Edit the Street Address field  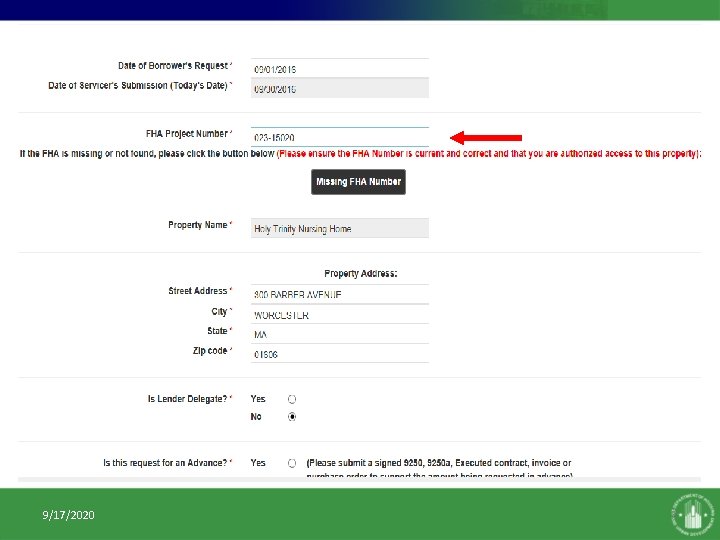340,294
